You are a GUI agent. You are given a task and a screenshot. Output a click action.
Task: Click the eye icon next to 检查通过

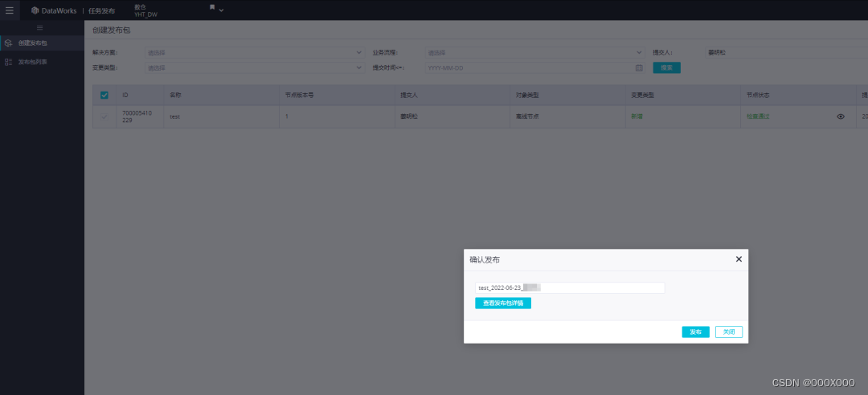(841, 116)
